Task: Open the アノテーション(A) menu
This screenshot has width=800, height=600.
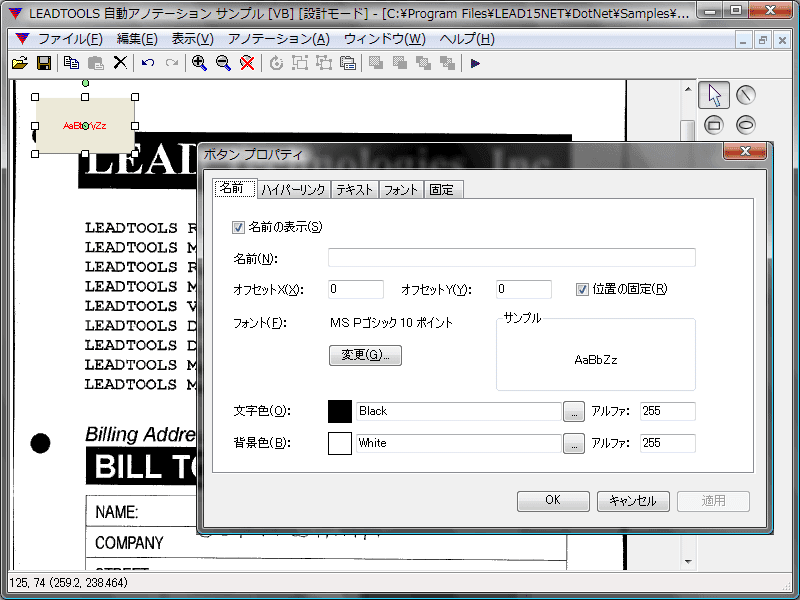Action: pos(279,39)
